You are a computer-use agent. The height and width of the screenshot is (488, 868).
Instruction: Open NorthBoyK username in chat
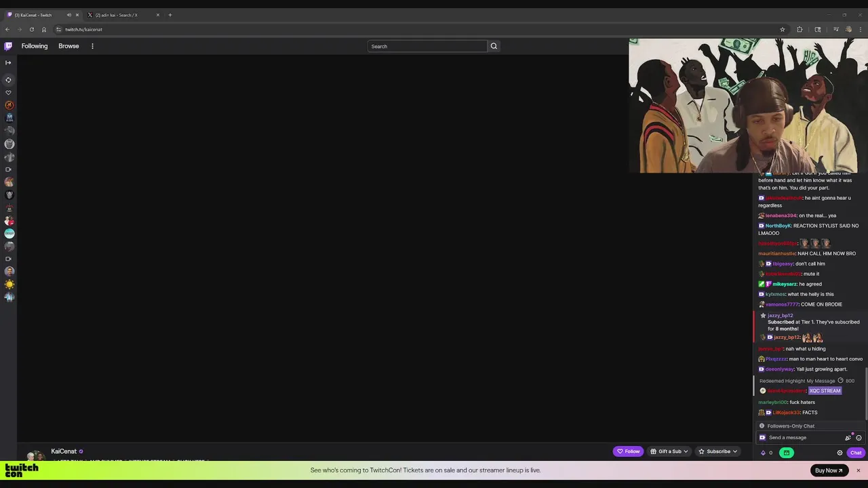point(778,226)
